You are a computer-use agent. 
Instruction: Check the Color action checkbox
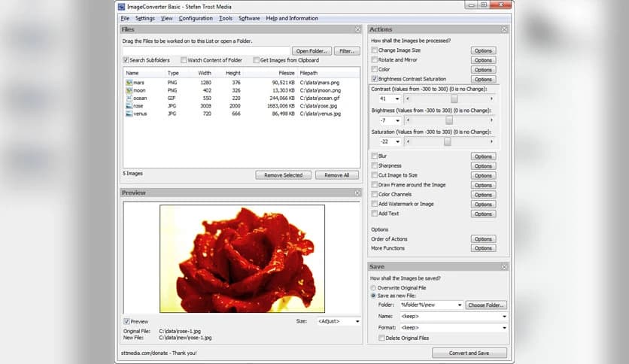pyautogui.click(x=374, y=69)
